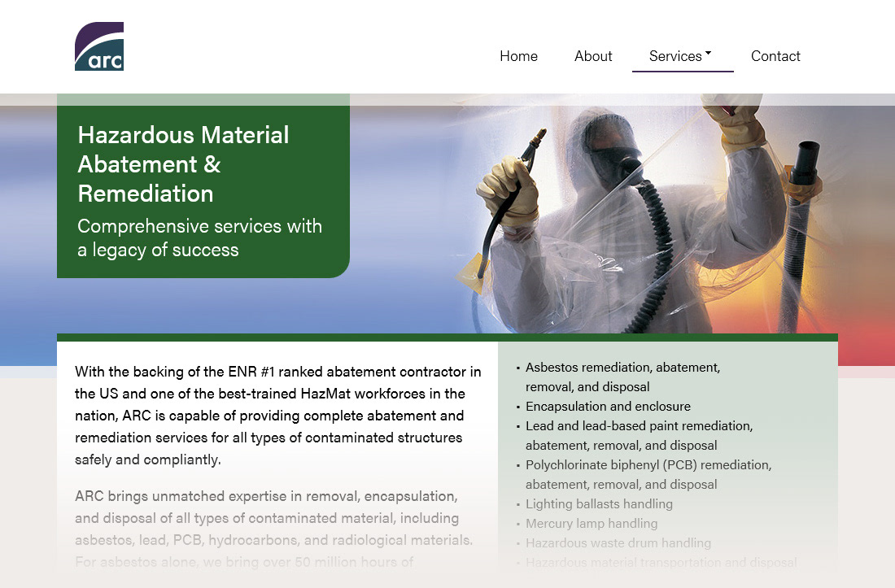This screenshot has width=895, height=588.
Task: Select the 'With the backing of the ENR #1' paragraph
Action: point(278,416)
